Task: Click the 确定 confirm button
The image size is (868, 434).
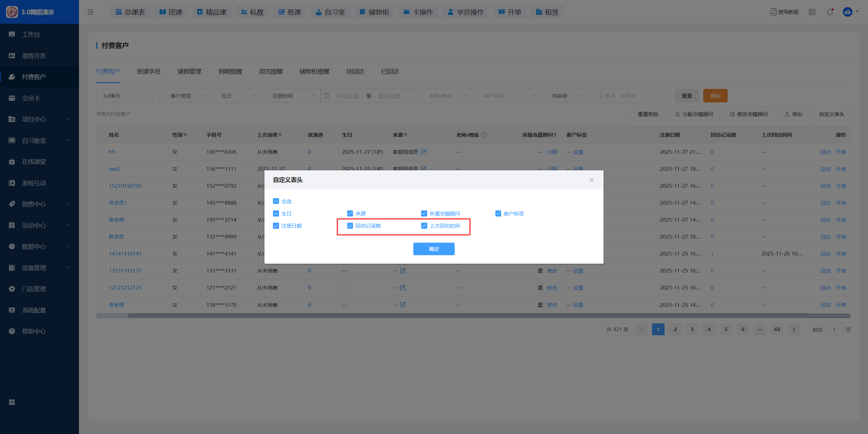Action: click(x=434, y=249)
